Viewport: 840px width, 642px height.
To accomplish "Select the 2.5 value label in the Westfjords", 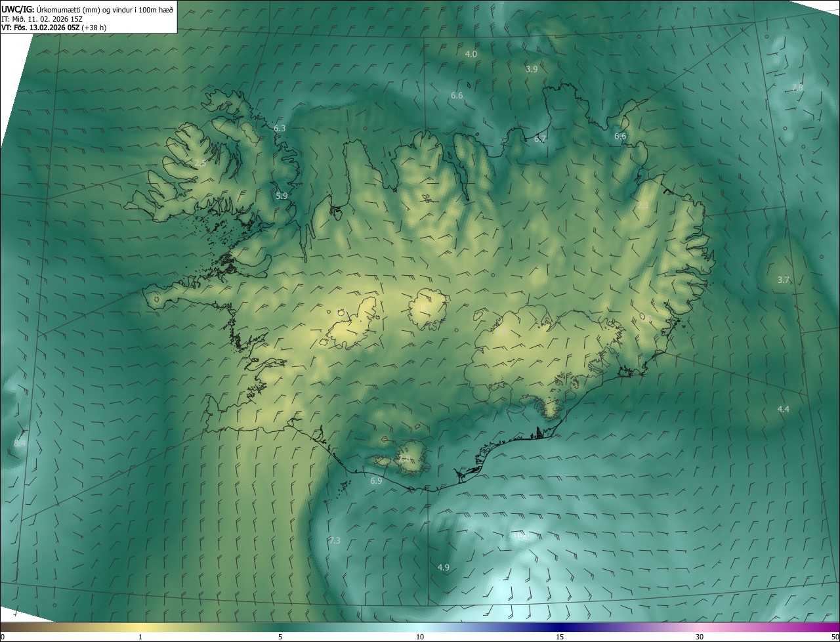I will pos(201,163).
